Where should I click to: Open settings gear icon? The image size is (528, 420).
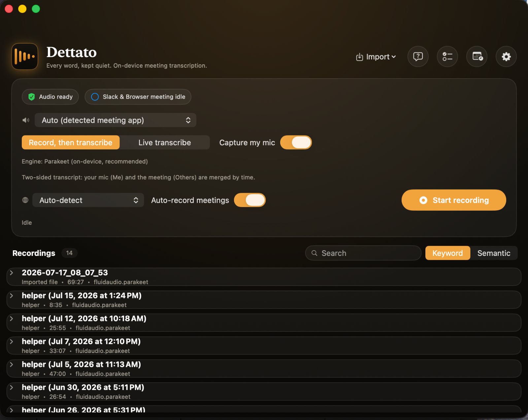click(506, 57)
